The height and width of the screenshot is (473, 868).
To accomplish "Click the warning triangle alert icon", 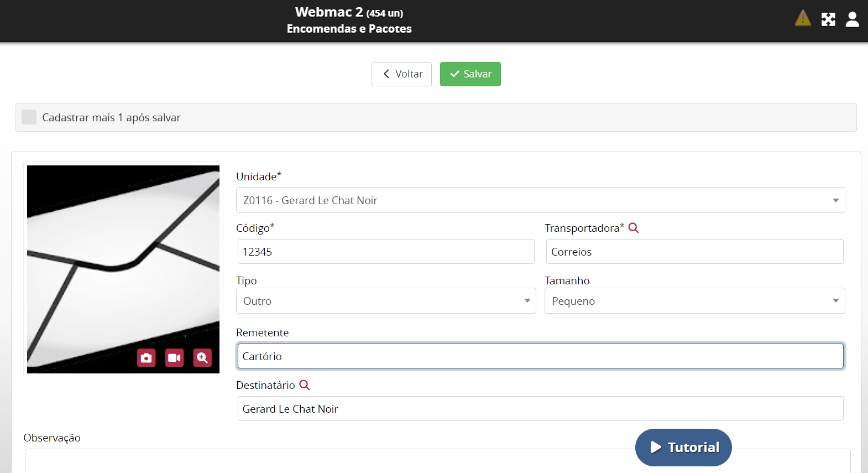I will coord(802,19).
